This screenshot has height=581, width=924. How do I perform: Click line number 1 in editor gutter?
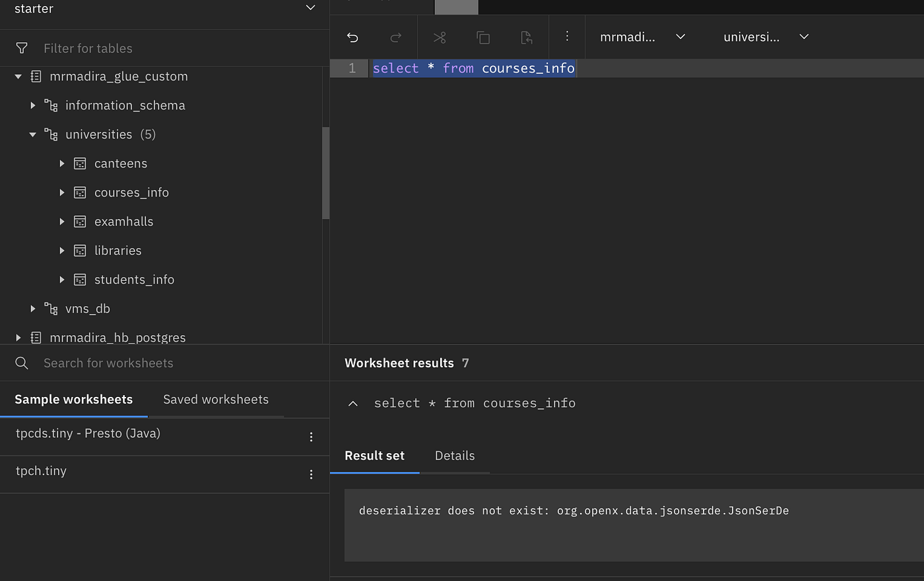(x=352, y=69)
